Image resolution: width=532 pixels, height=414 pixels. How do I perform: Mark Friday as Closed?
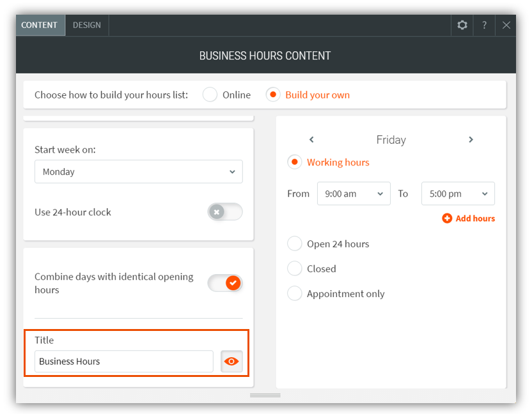(x=295, y=269)
